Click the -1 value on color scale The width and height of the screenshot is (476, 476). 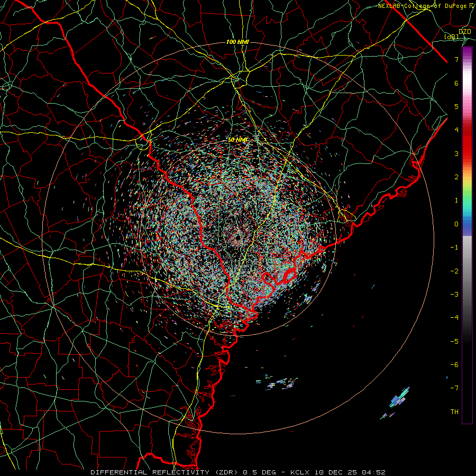454,248
